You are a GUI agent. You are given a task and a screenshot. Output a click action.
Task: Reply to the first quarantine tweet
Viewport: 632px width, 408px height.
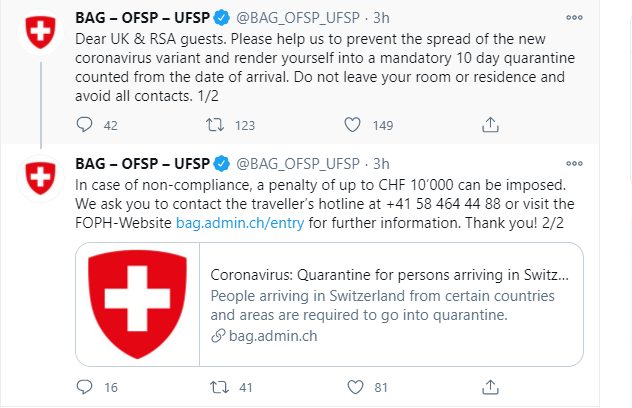point(84,125)
